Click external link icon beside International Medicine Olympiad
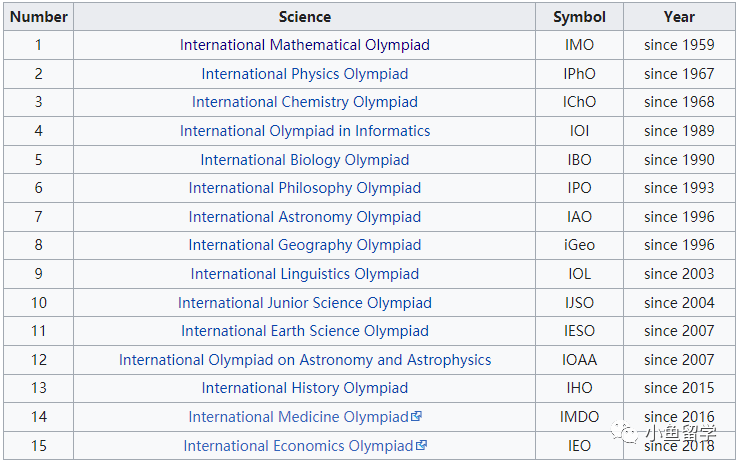 tap(416, 416)
